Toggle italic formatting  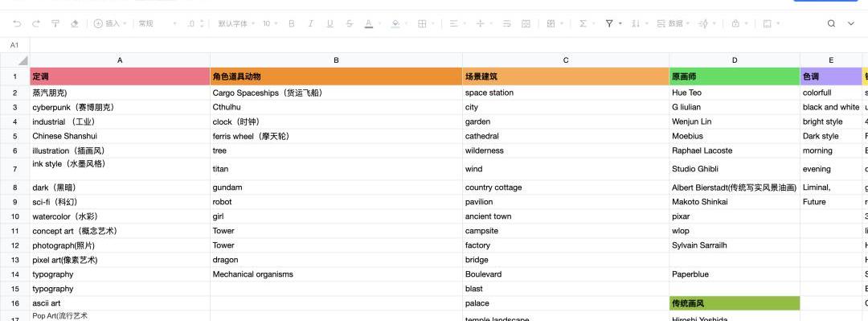[310, 23]
